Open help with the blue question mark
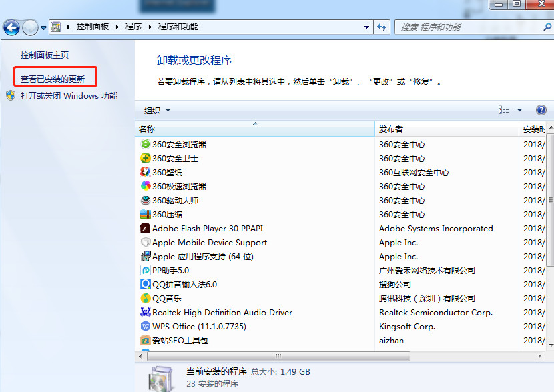Screen dimensions: 554x392 pos(541,110)
